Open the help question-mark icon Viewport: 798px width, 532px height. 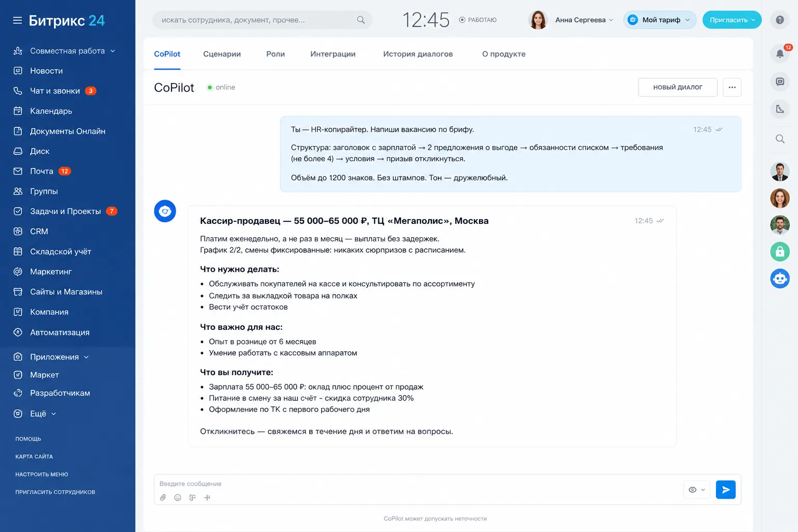(780, 20)
